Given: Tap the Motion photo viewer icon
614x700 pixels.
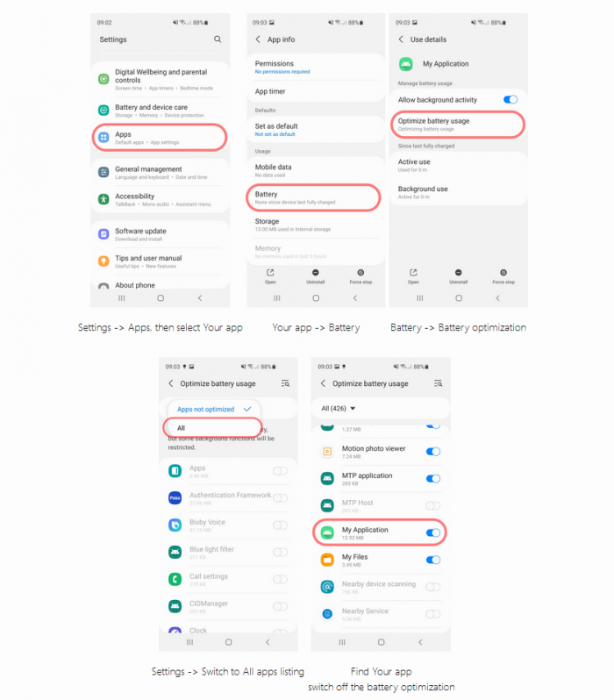Looking at the screenshot, I should point(327,452).
